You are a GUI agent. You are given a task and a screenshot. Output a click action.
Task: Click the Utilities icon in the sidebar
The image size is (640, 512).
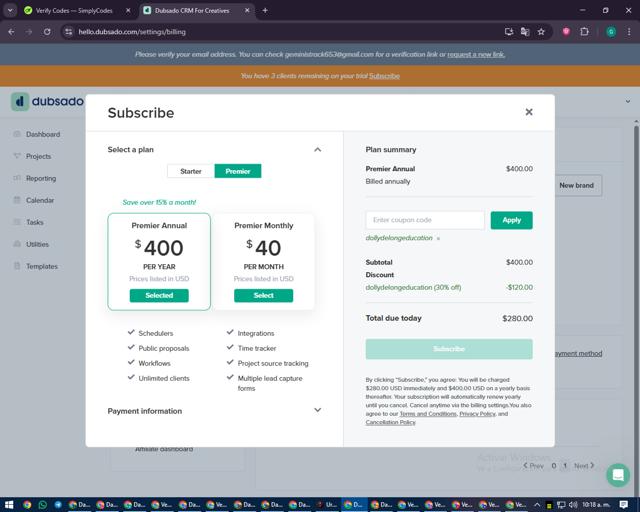[17, 244]
